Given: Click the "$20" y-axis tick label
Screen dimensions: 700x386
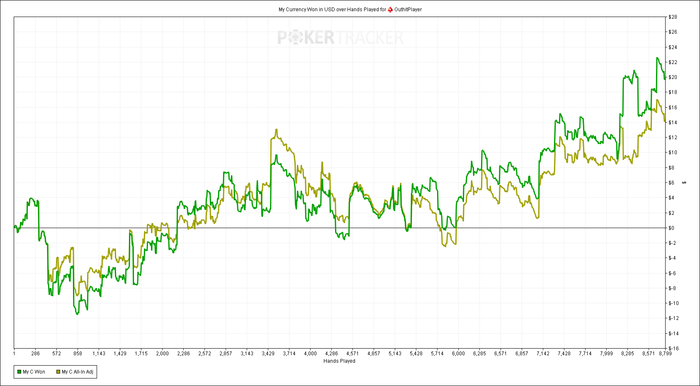Looking at the screenshot, I should tap(674, 77).
